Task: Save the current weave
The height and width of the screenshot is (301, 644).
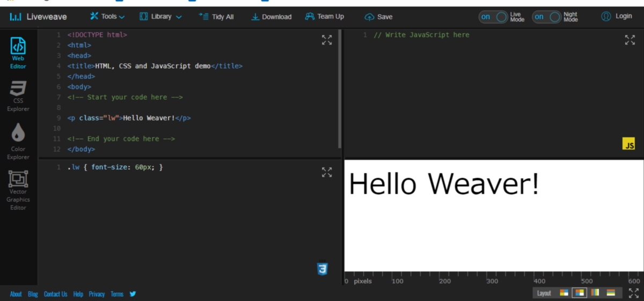Action: point(378,17)
